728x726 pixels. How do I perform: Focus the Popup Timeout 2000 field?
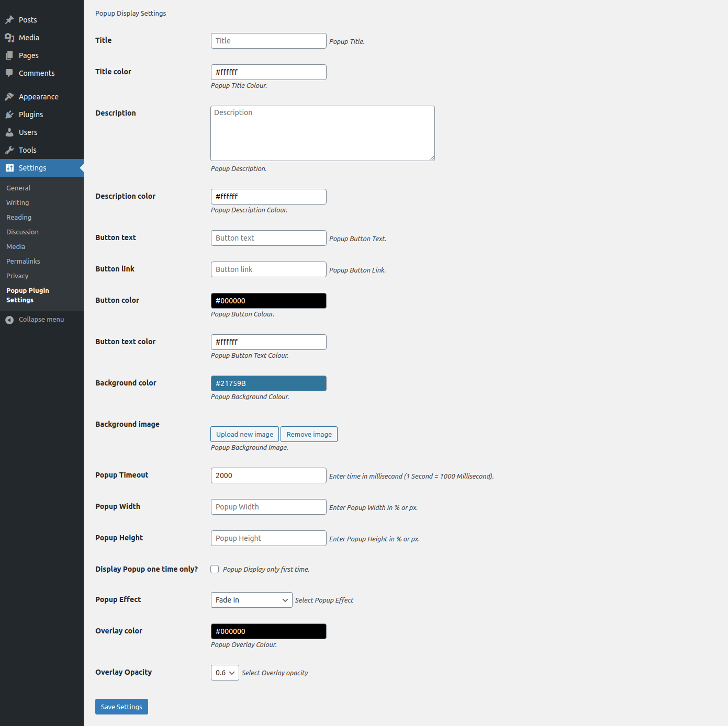click(268, 475)
